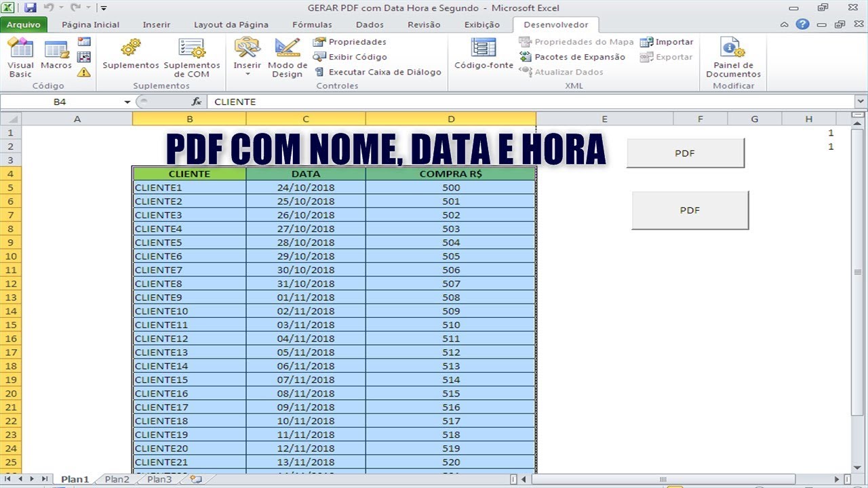Select the Plan1 sheet tab
The width and height of the screenshot is (868, 488).
(x=75, y=479)
